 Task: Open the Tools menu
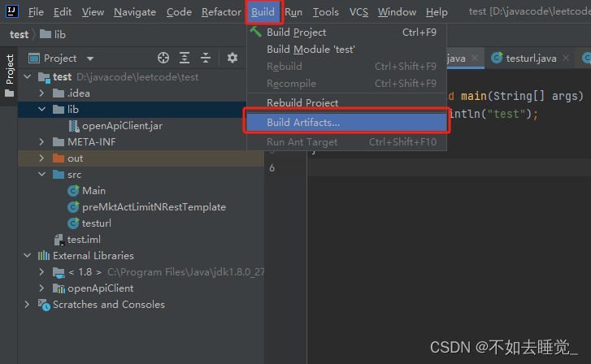326,12
